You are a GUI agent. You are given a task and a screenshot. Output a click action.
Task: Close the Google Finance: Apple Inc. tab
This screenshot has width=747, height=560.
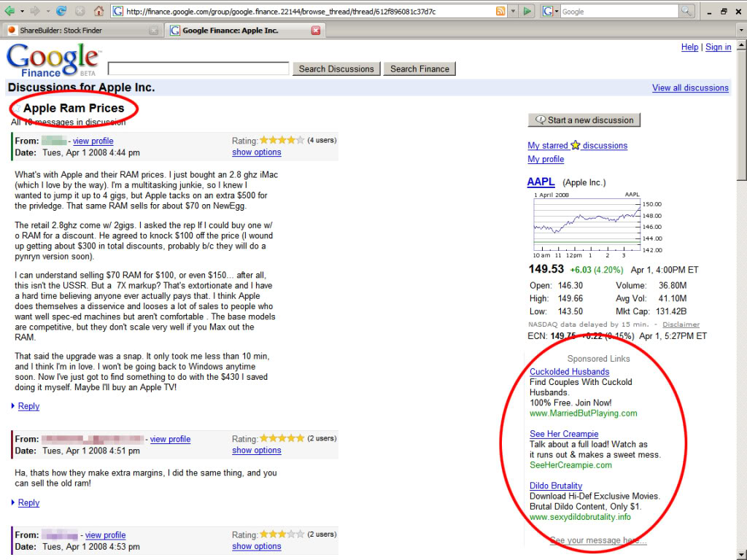pyautogui.click(x=315, y=31)
